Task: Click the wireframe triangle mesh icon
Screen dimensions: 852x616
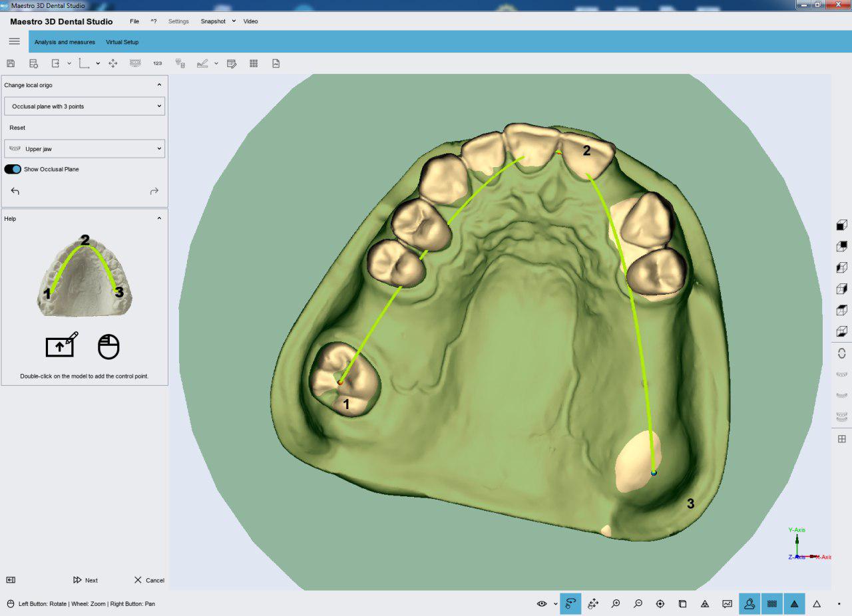Action: [x=704, y=603]
